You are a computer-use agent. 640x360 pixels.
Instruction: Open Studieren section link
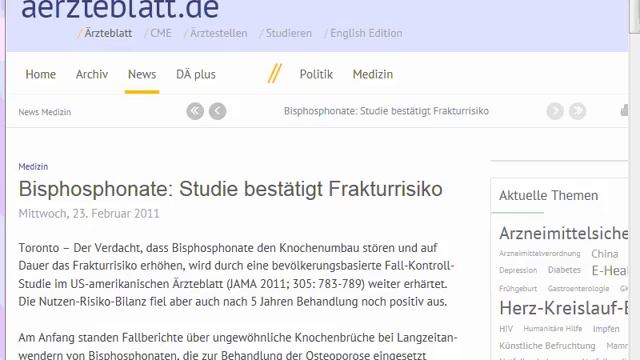pyautogui.click(x=289, y=33)
